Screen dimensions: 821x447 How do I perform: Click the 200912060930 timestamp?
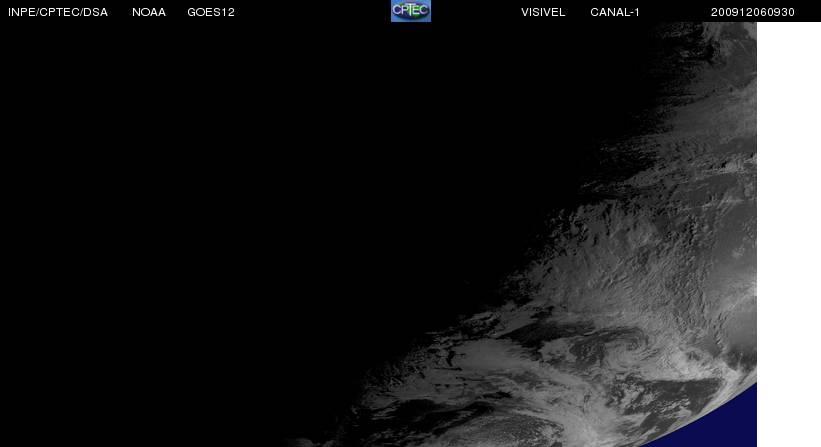point(752,12)
